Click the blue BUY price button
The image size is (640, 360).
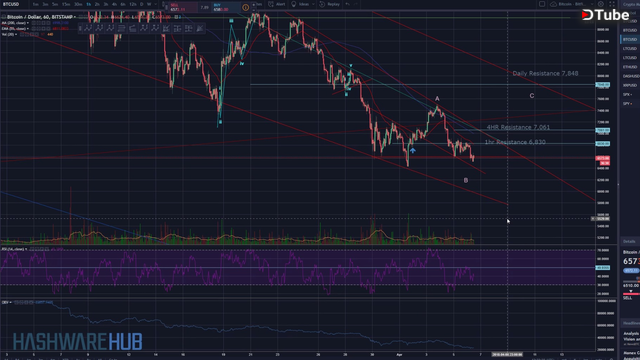tap(225, 7)
